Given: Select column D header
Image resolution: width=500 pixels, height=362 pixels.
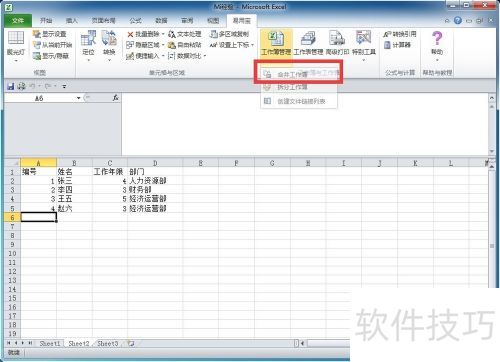Looking at the screenshot, I should pos(155,163).
